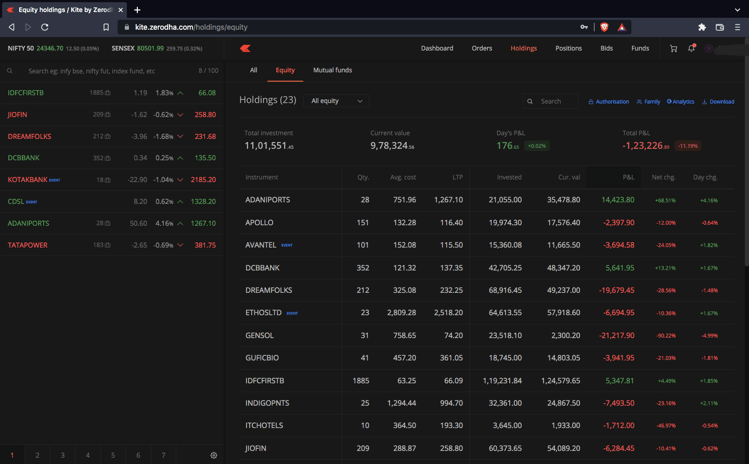Switch to marketwatch page 7
This screenshot has height=464, width=749.
[163, 455]
